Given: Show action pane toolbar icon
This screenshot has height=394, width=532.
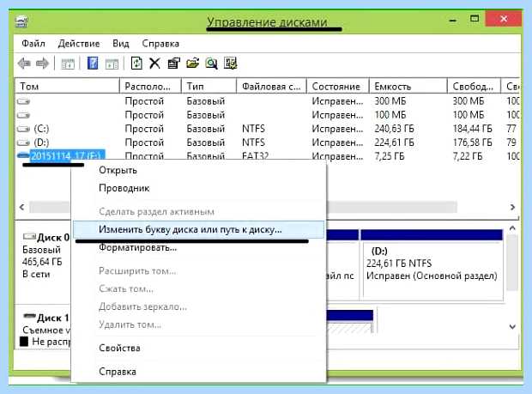Looking at the screenshot, I should 112,64.
